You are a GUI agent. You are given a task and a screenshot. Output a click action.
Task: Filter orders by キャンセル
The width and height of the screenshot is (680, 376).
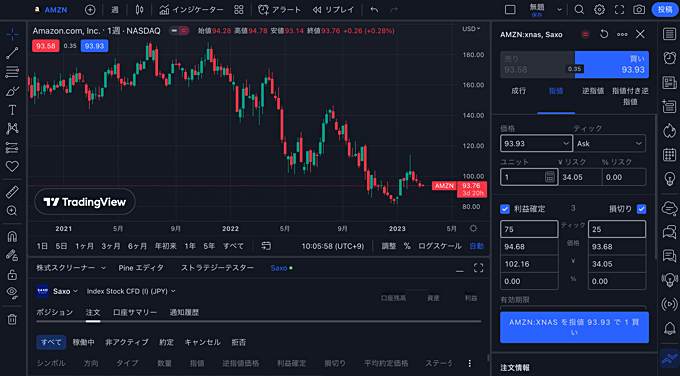point(203,342)
